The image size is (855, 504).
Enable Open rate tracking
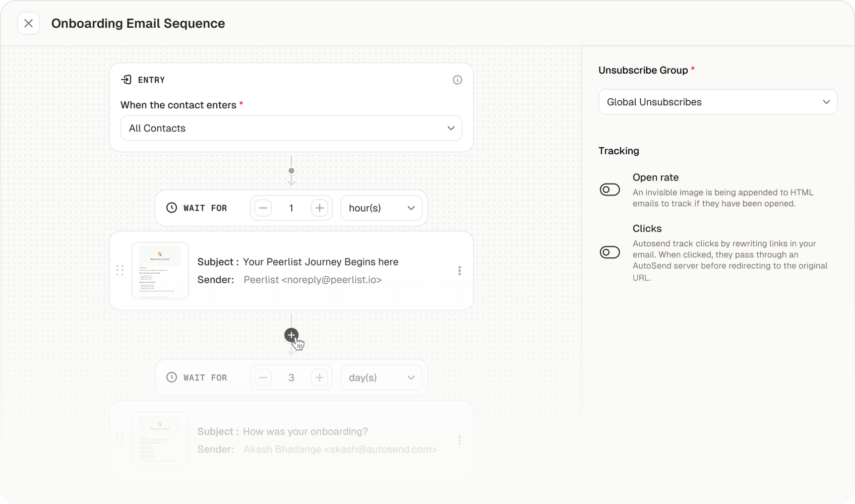point(610,190)
